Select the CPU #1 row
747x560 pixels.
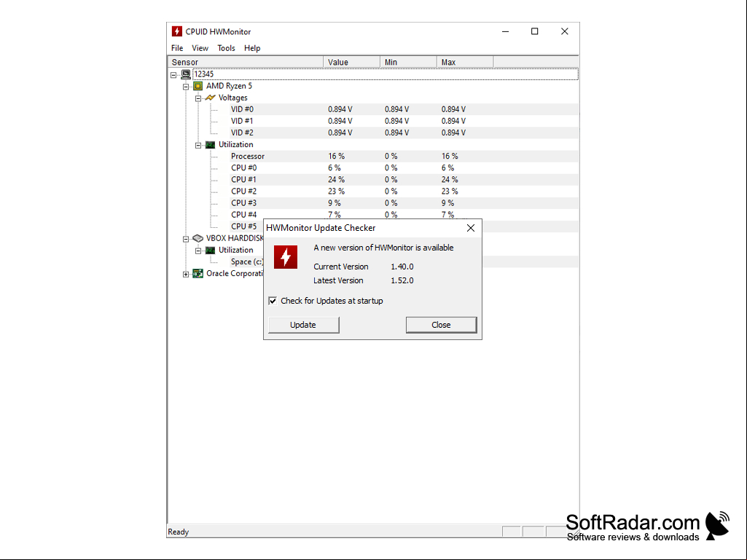tap(404, 180)
